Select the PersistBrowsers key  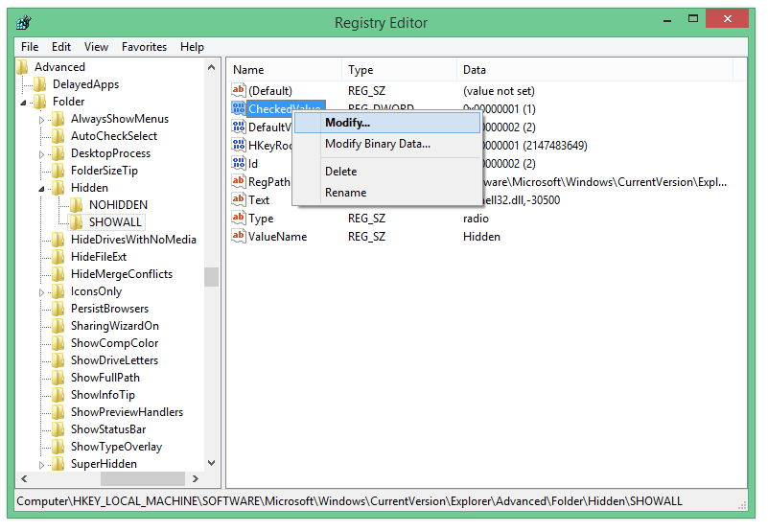pyautogui.click(x=109, y=308)
